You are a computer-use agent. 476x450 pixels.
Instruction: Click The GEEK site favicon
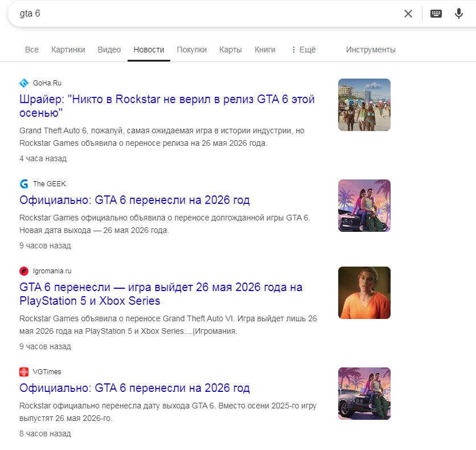pos(24,184)
